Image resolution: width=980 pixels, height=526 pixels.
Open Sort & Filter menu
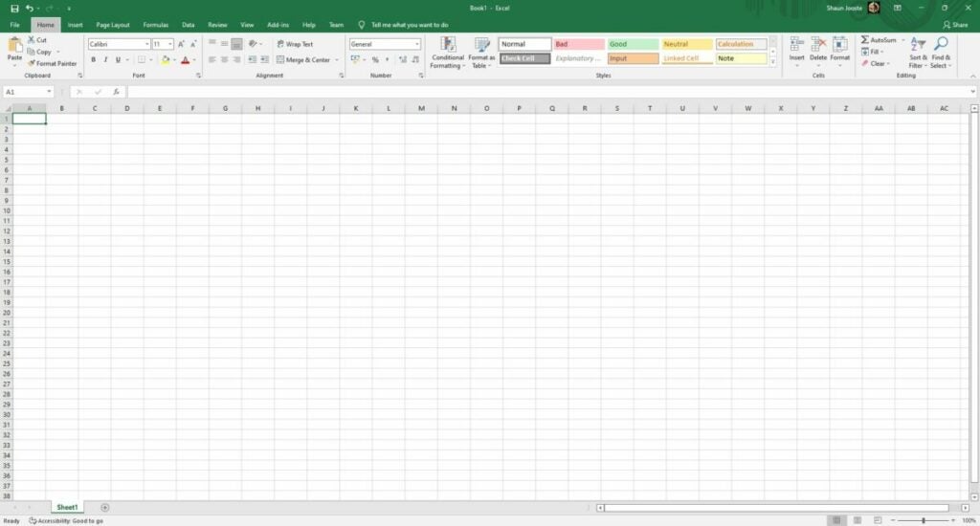pyautogui.click(x=918, y=53)
